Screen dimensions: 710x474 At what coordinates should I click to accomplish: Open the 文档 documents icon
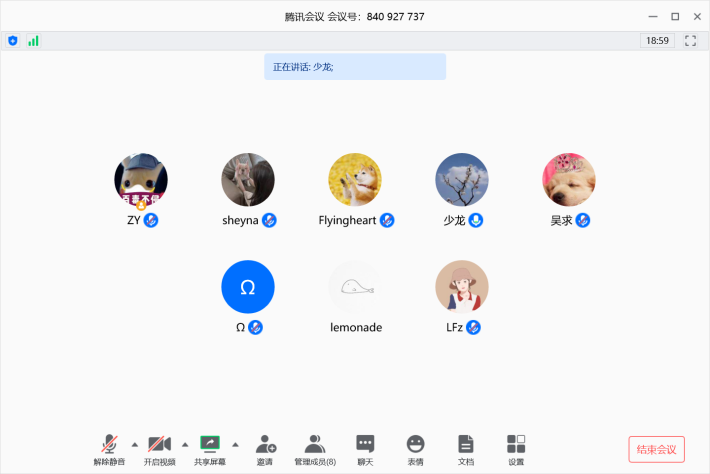tap(465, 447)
